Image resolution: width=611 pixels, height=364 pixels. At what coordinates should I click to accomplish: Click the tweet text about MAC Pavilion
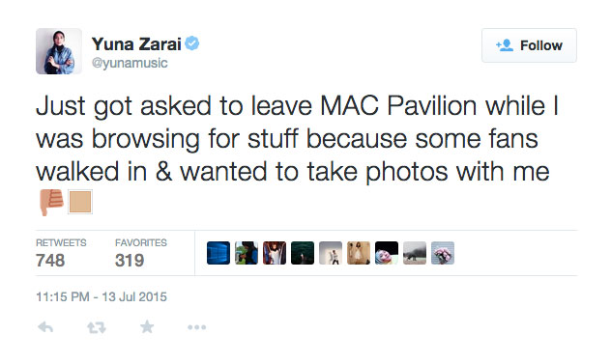point(297,139)
